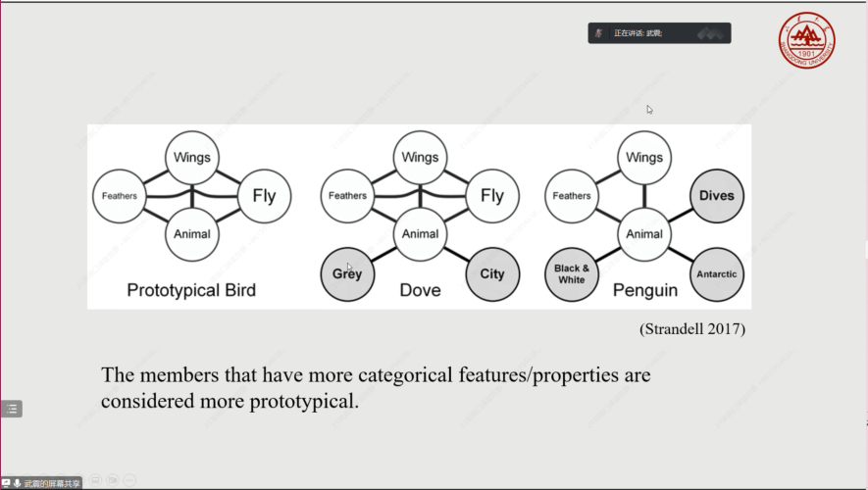Click the 屏幕共享 screen sharing label
Image resolution: width=868 pixels, height=490 pixels.
pos(52,483)
